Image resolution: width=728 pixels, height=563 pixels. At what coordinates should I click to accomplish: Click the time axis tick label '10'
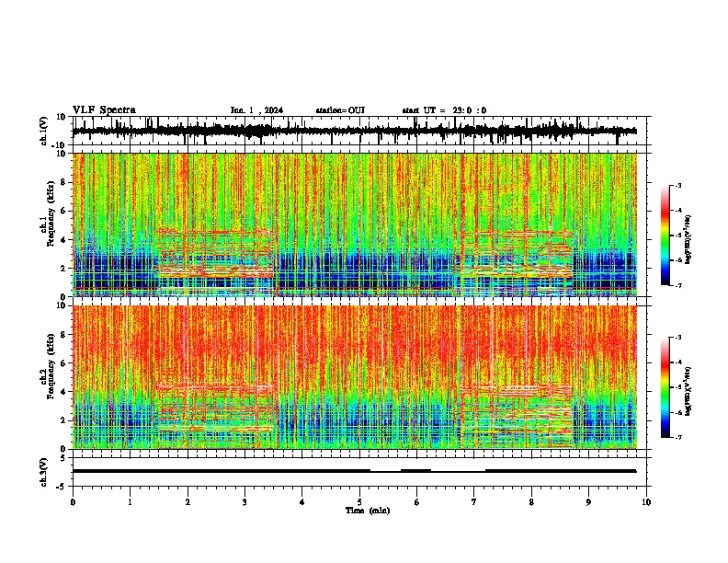(646, 502)
